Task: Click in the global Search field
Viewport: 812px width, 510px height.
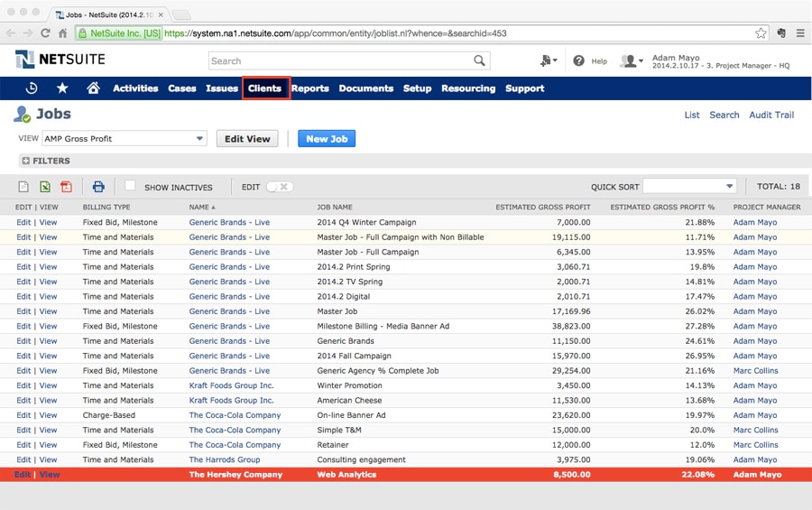Action: [x=342, y=60]
